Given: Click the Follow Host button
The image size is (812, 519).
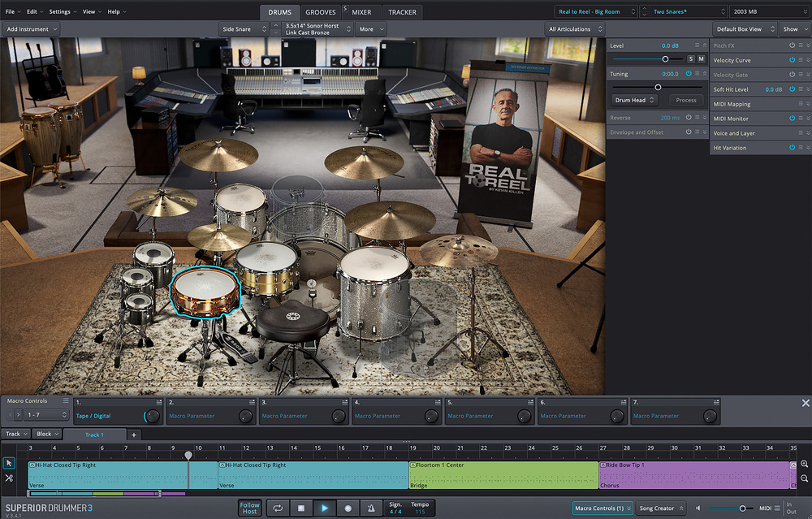Looking at the screenshot, I should 250,508.
